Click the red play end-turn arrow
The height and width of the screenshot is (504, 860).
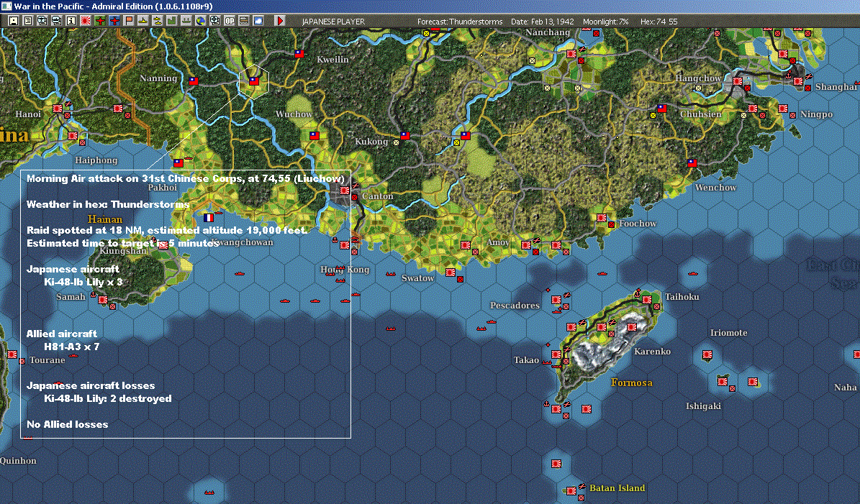click(x=280, y=21)
